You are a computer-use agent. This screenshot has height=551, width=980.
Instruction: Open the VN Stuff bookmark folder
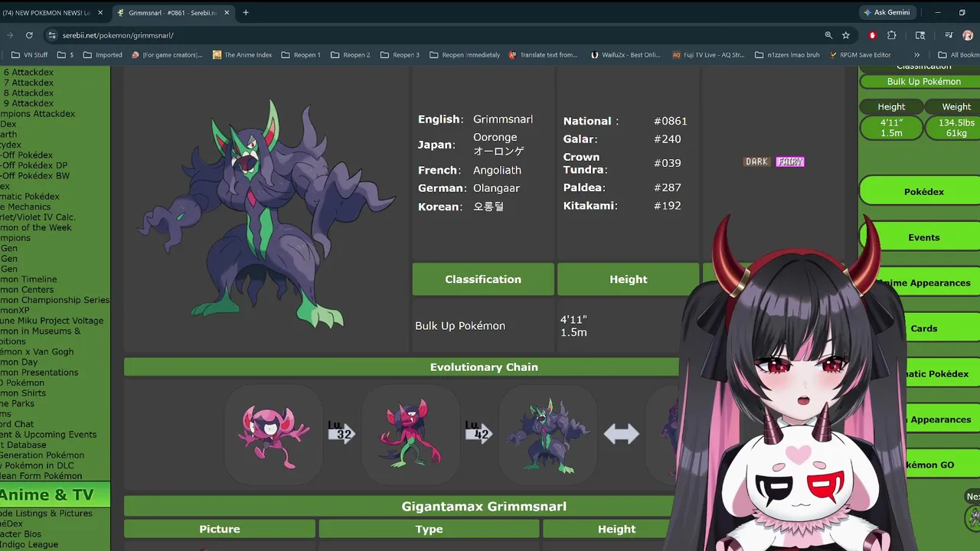point(30,55)
